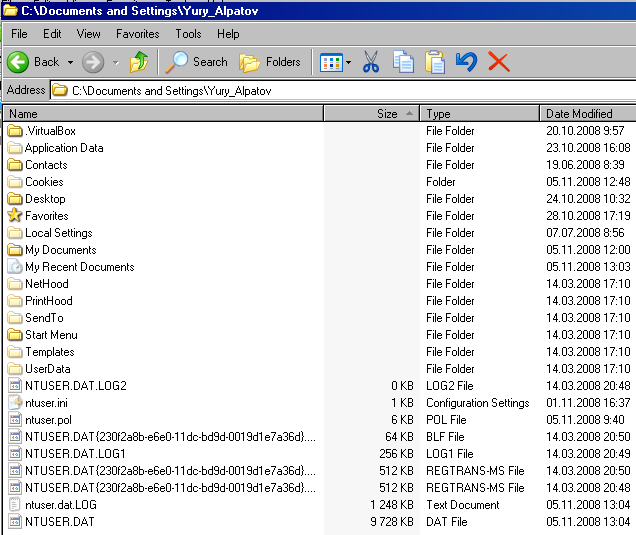Click the Forward arrow icon

click(x=93, y=62)
